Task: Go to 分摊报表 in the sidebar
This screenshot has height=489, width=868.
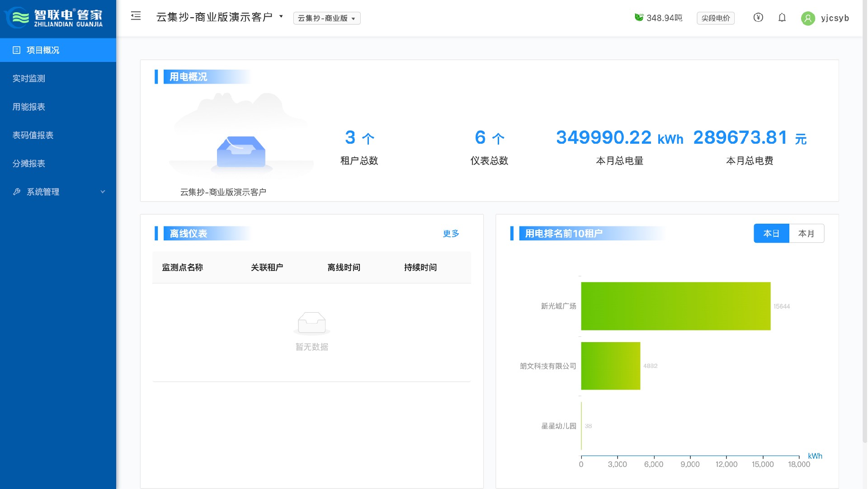Action: [29, 164]
